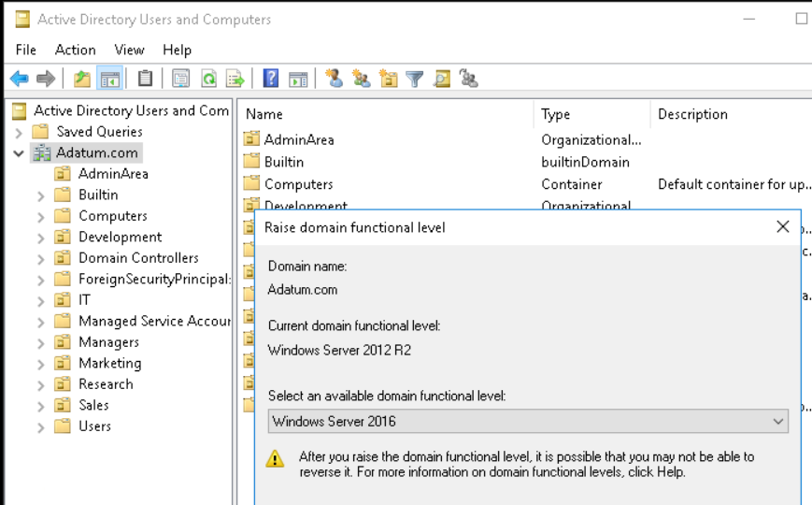Expand the Builtin tree node
812x505 pixels.
(41, 196)
